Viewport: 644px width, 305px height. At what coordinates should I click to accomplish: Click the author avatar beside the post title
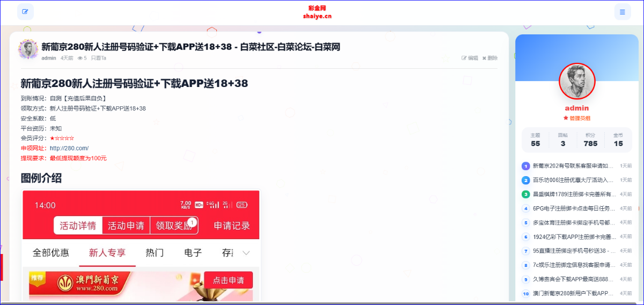[x=28, y=49]
